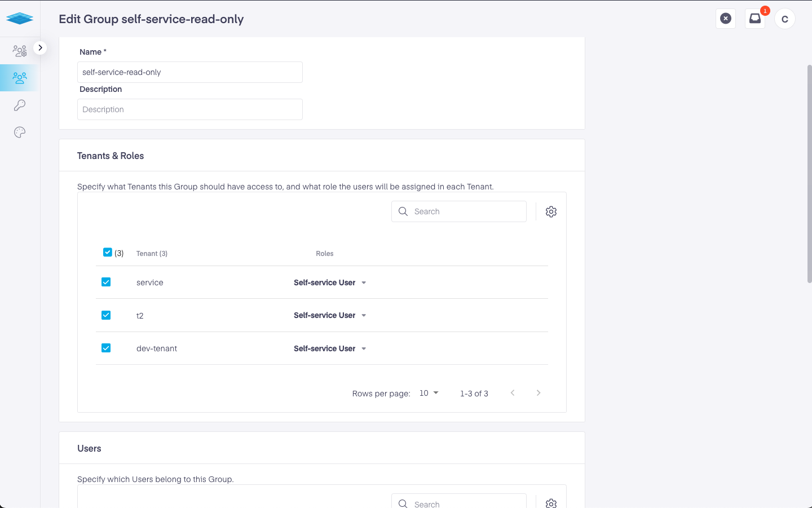Click the group Description input field

(x=189, y=109)
